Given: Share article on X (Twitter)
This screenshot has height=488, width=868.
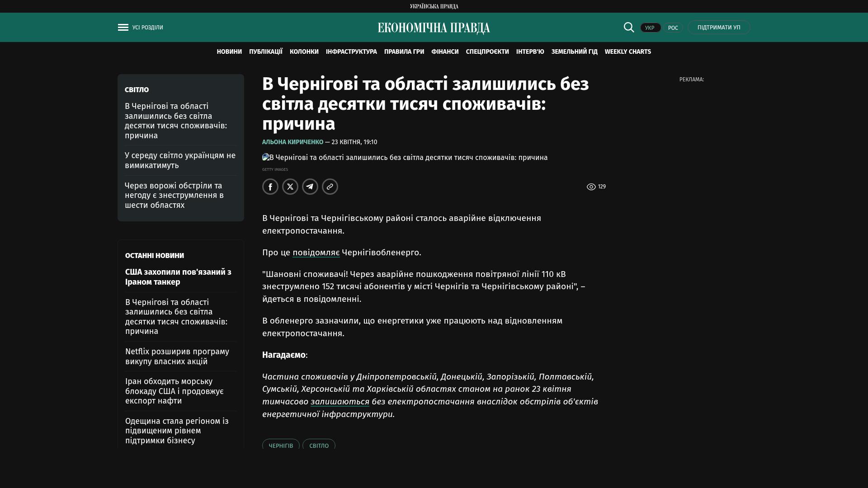Looking at the screenshot, I should [x=290, y=187].
